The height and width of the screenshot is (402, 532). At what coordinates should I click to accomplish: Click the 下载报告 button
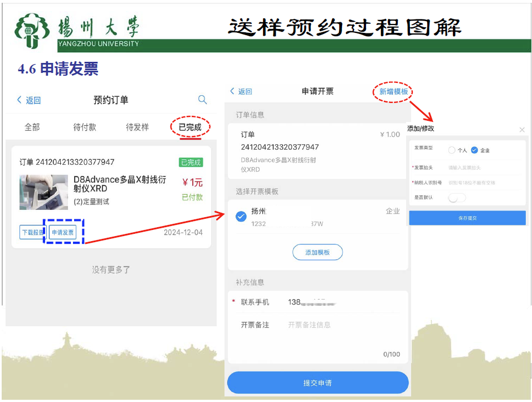tap(33, 232)
